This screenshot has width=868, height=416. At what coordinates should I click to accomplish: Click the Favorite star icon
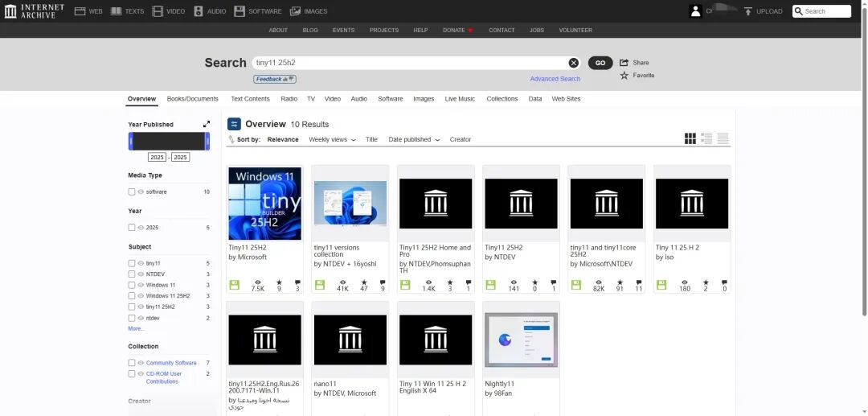click(x=624, y=76)
